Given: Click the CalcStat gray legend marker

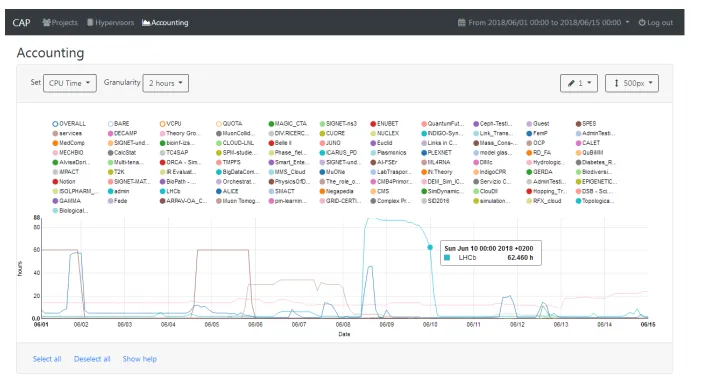Looking at the screenshot, I should [x=110, y=153].
